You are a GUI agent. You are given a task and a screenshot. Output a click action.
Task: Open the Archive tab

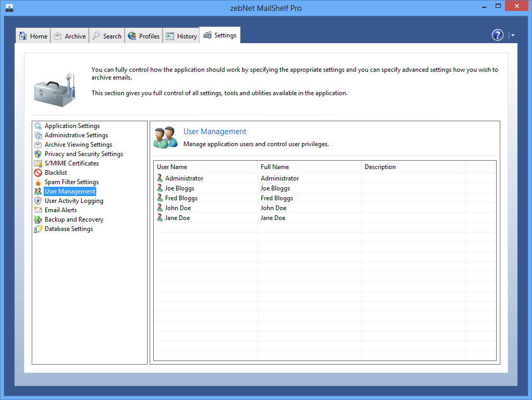(70, 36)
